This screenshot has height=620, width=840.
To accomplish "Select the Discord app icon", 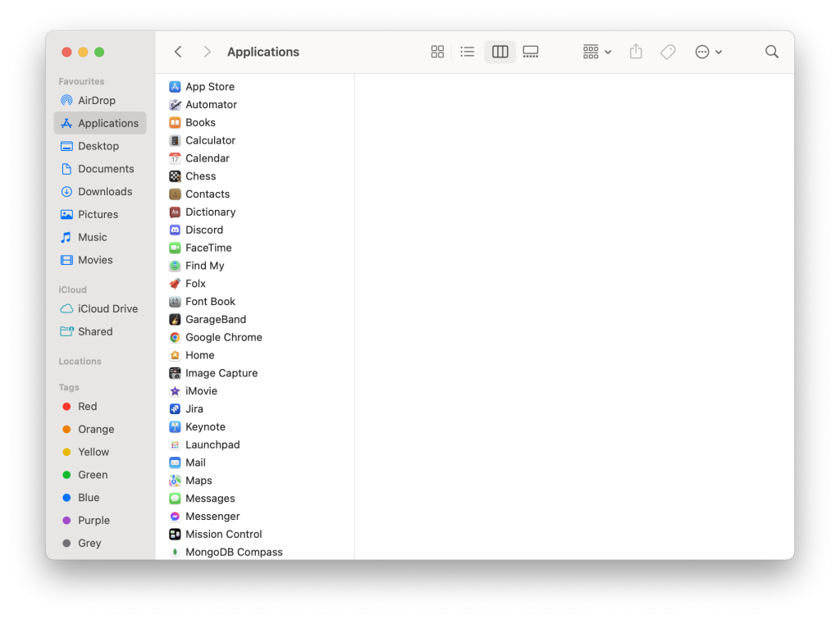I will coord(175,230).
